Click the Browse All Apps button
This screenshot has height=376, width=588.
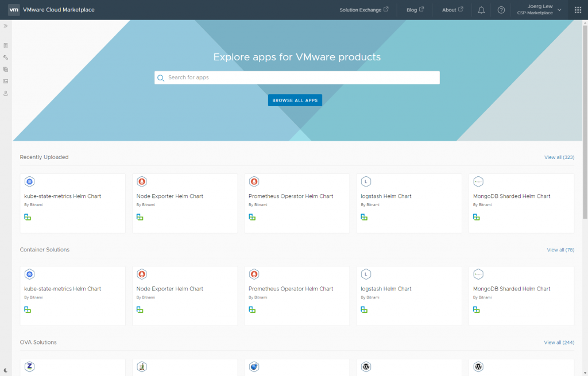click(x=295, y=100)
